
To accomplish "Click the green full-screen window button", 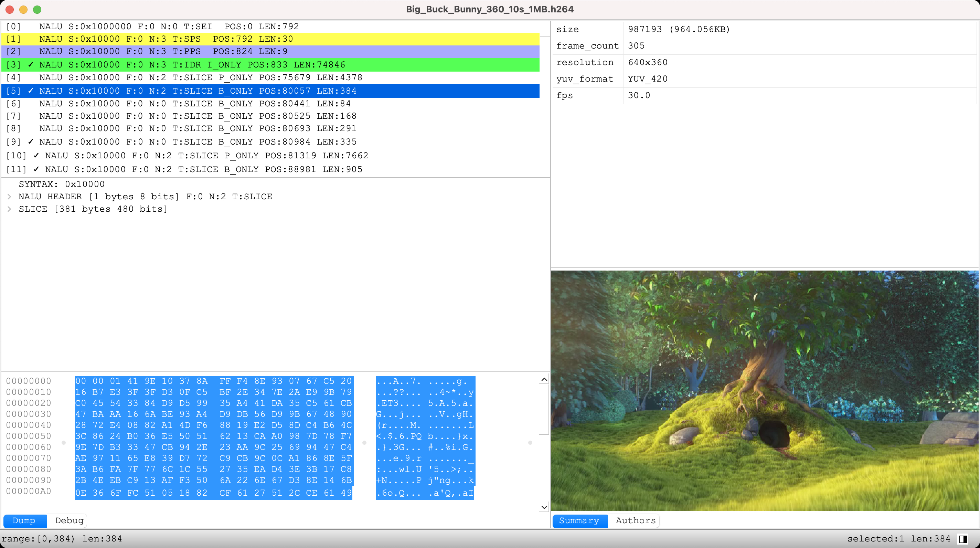I will pos(37,10).
